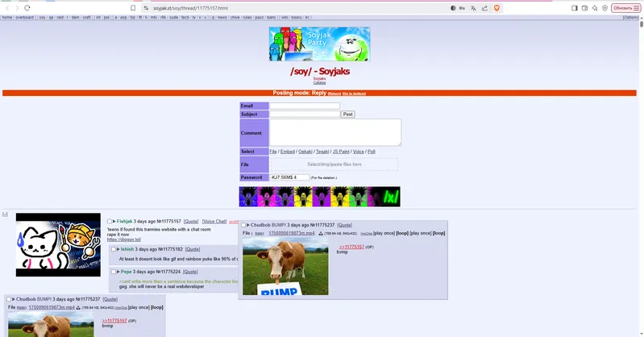The image size is (644, 337).
Task: Select the checkbox for Pepe's reply
Action: coord(114,272)
